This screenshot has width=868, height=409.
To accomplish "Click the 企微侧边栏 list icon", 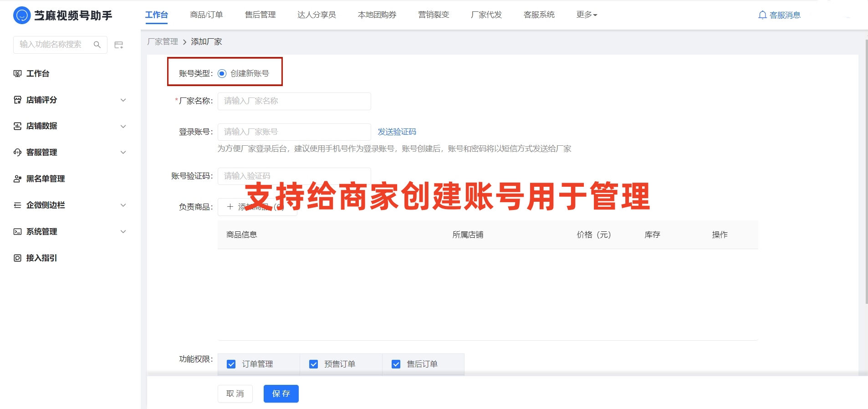I will [17, 205].
